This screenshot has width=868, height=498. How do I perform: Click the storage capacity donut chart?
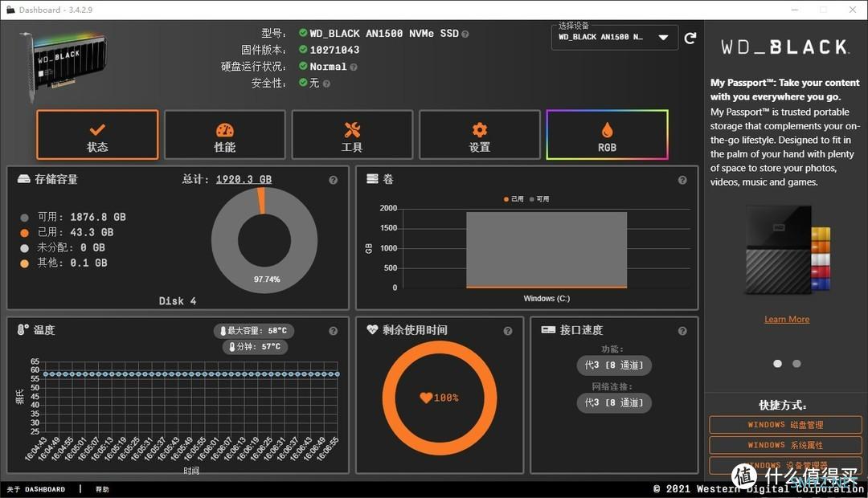(264, 240)
